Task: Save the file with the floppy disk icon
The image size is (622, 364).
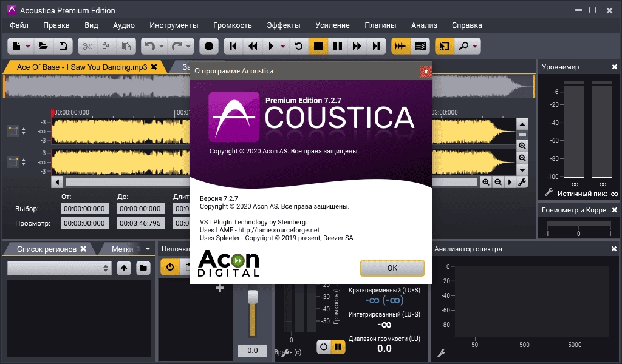Action: [63, 46]
